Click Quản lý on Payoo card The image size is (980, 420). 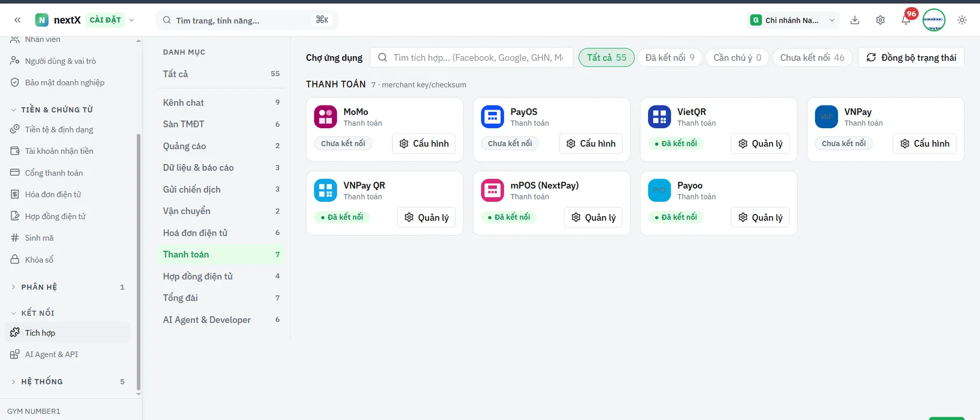click(760, 217)
